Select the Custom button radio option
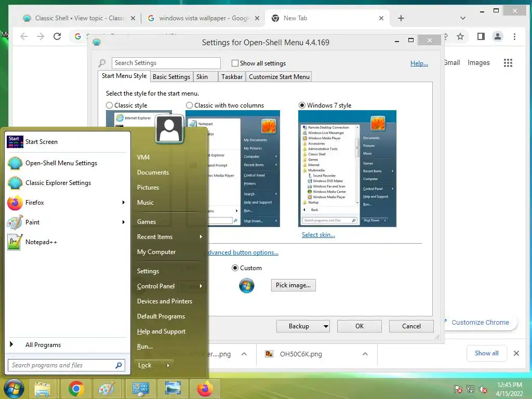 [x=235, y=268]
